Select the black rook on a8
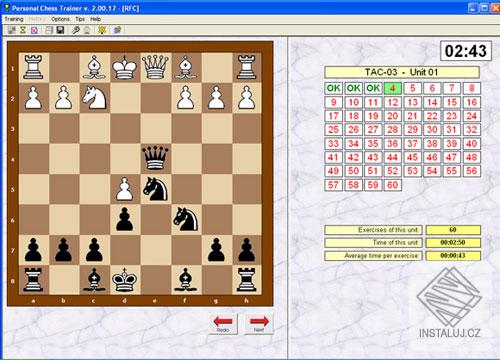Viewport: 500px width, 360px height. 33,280
